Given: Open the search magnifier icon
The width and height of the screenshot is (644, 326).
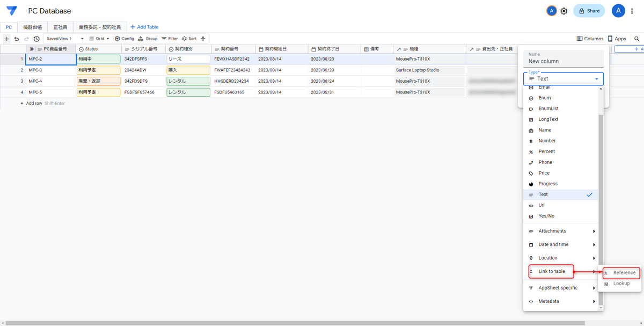Looking at the screenshot, I should (637, 39).
